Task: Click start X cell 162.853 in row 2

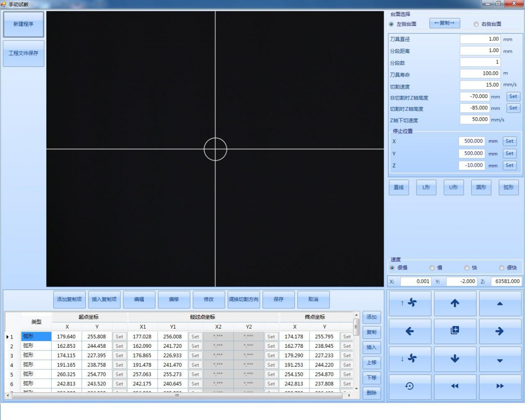Action: (67, 346)
